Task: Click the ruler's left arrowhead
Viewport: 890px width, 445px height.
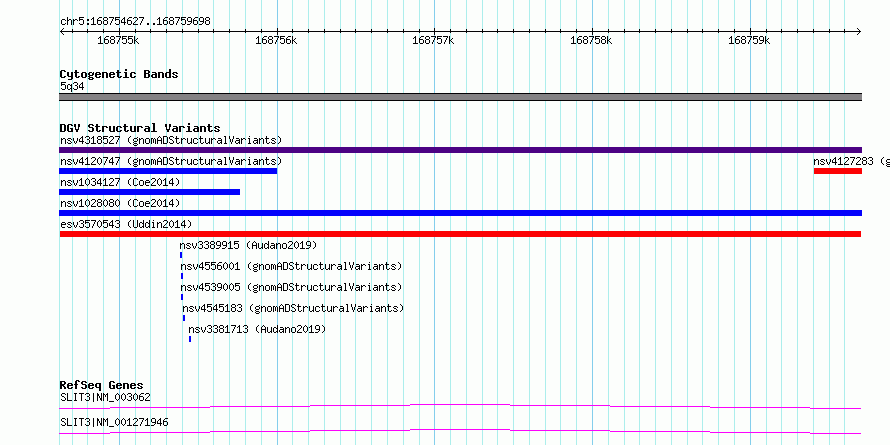Action: tap(62, 32)
